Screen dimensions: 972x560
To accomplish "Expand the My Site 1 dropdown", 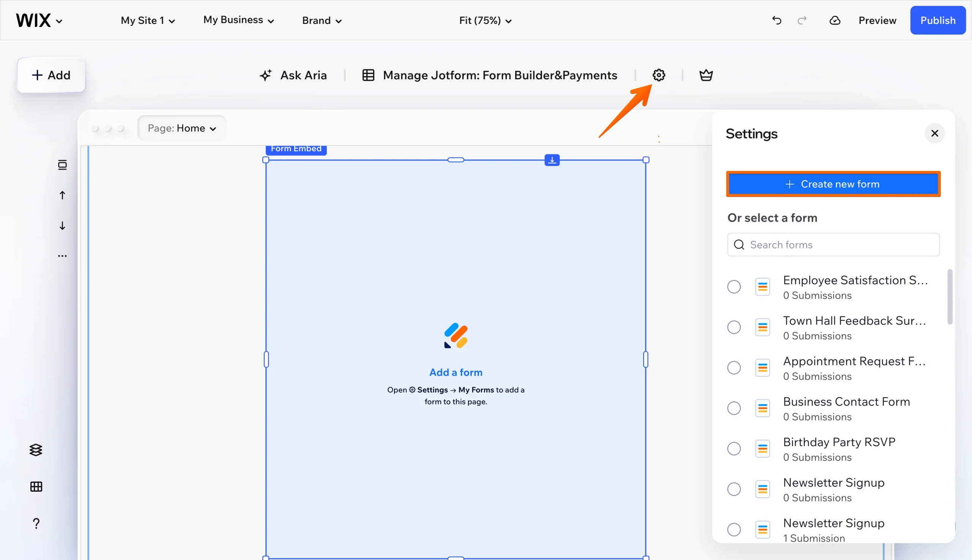I will point(148,20).
